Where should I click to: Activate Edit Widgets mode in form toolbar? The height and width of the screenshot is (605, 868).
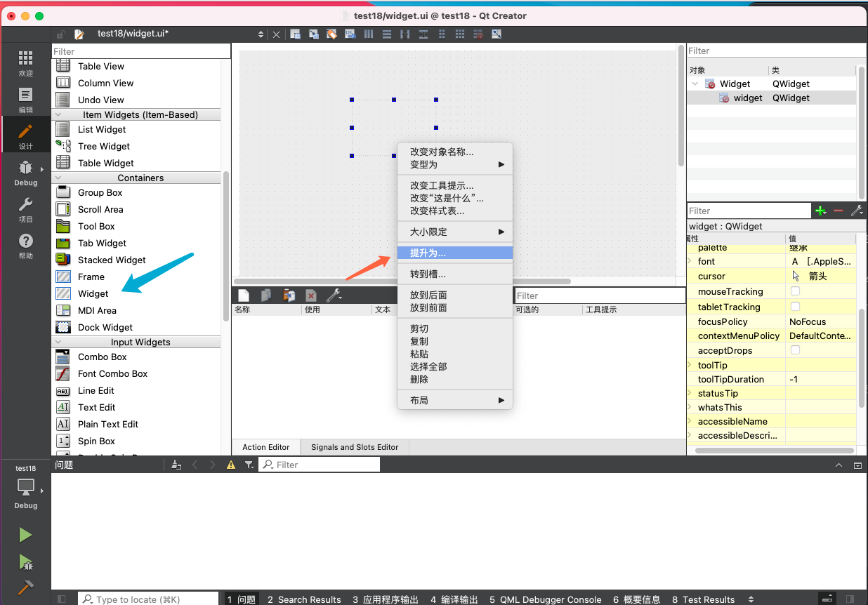(x=296, y=34)
